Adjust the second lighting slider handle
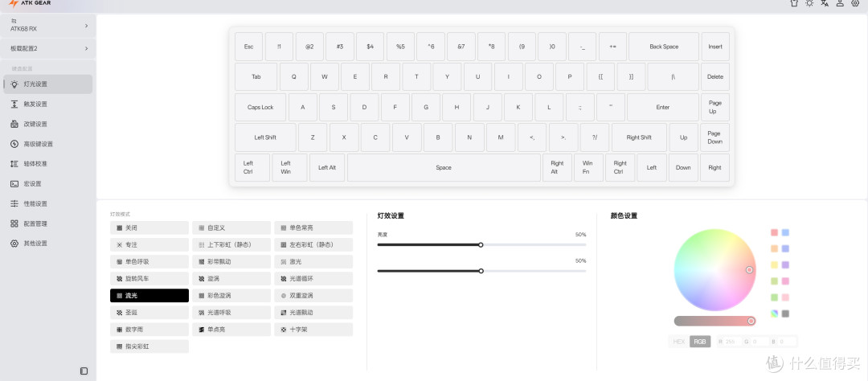This screenshot has height=381, width=868. 481,271
